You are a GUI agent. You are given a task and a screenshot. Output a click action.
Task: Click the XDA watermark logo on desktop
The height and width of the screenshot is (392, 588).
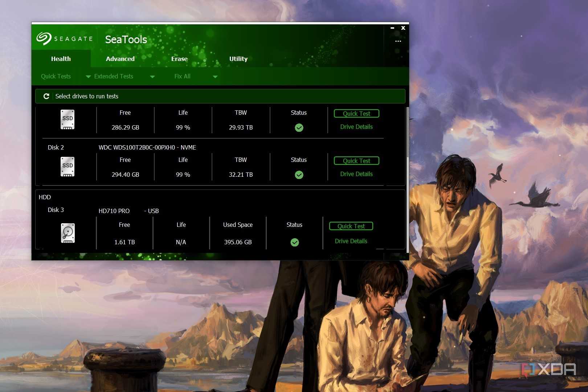(549, 369)
